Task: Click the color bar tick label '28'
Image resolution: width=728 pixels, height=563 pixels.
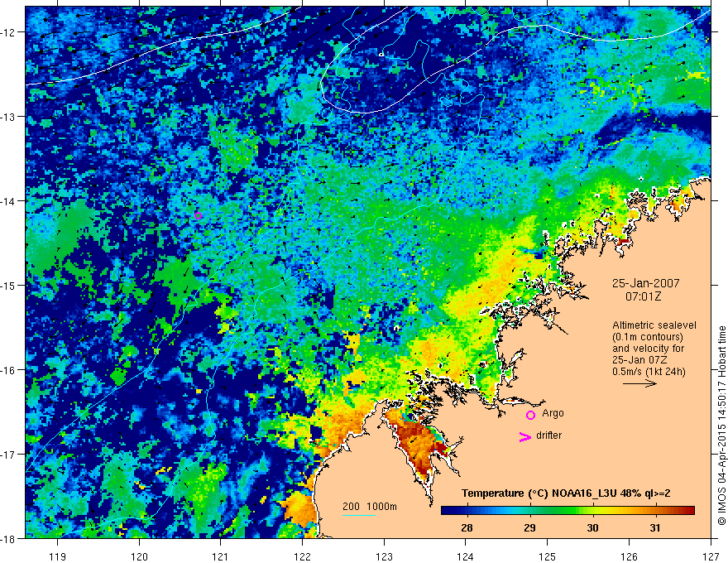Action: (467, 527)
